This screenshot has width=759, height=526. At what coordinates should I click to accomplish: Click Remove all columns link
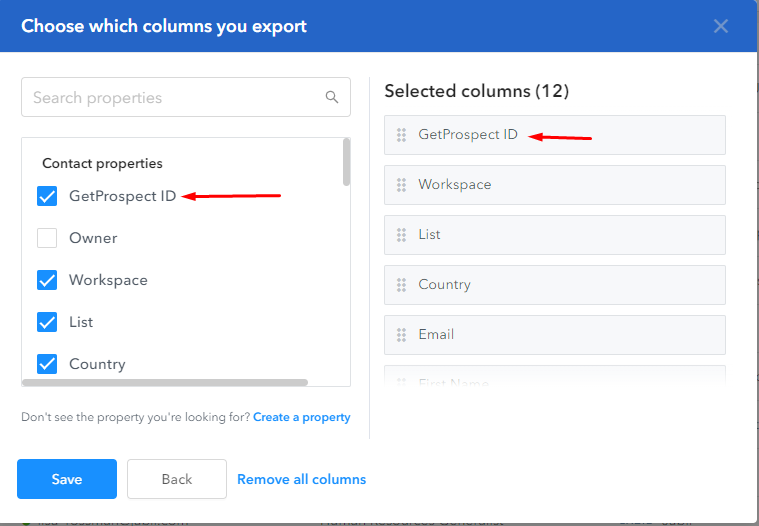pyautogui.click(x=302, y=480)
